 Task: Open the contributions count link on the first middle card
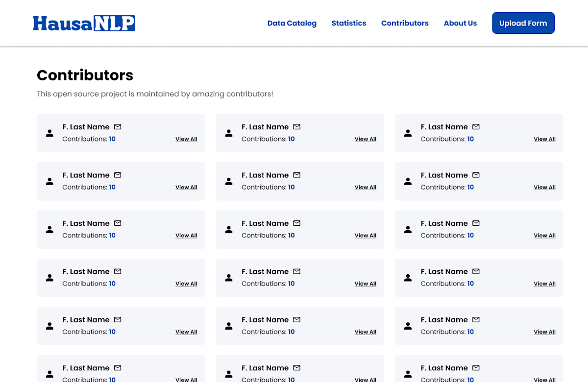click(x=291, y=139)
